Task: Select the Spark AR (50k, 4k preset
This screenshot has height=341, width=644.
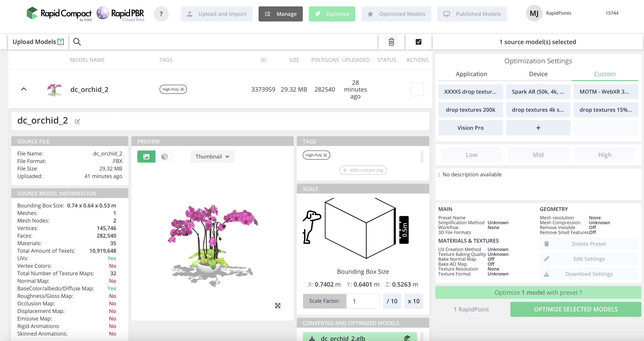Action: pyautogui.click(x=538, y=92)
